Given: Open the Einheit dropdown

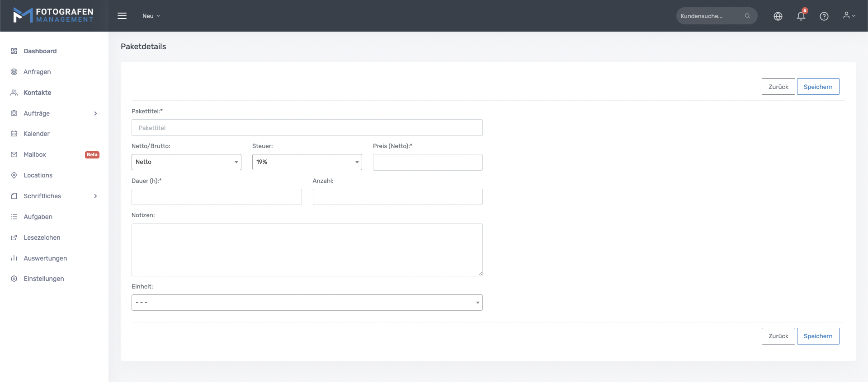Looking at the screenshot, I should (307, 303).
